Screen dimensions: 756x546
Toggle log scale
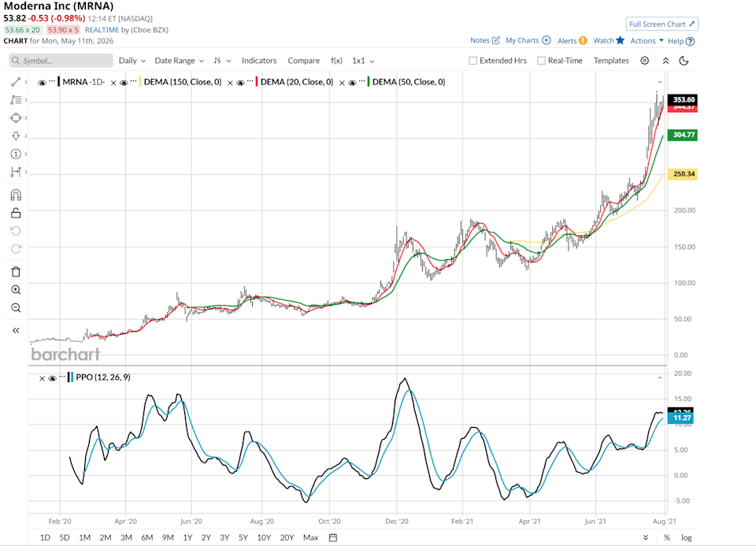coord(686,537)
